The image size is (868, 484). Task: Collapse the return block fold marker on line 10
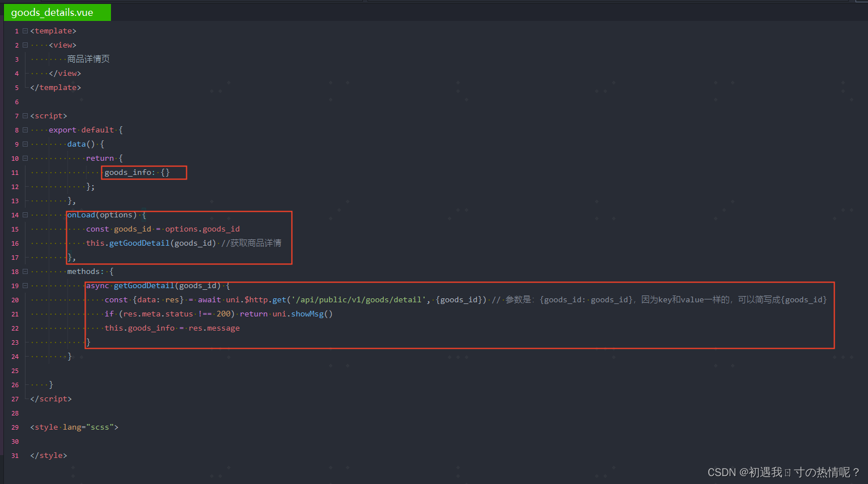coord(25,159)
